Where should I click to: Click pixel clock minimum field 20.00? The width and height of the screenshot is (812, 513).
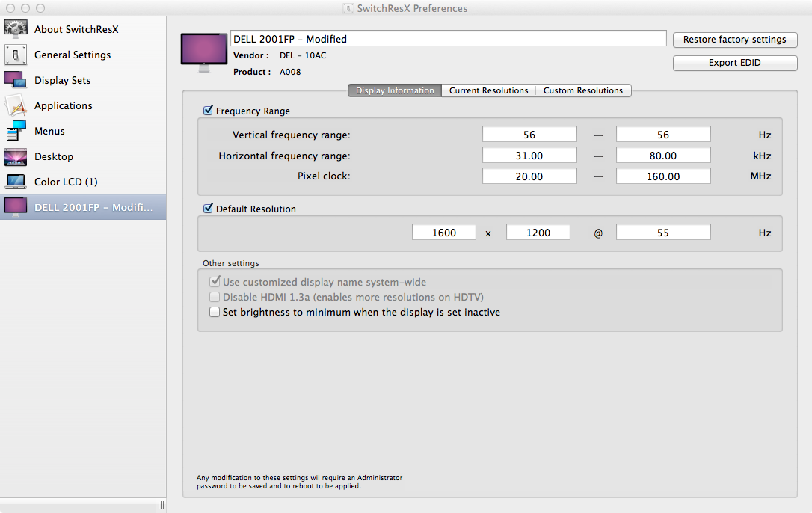click(x=529, y=176)
